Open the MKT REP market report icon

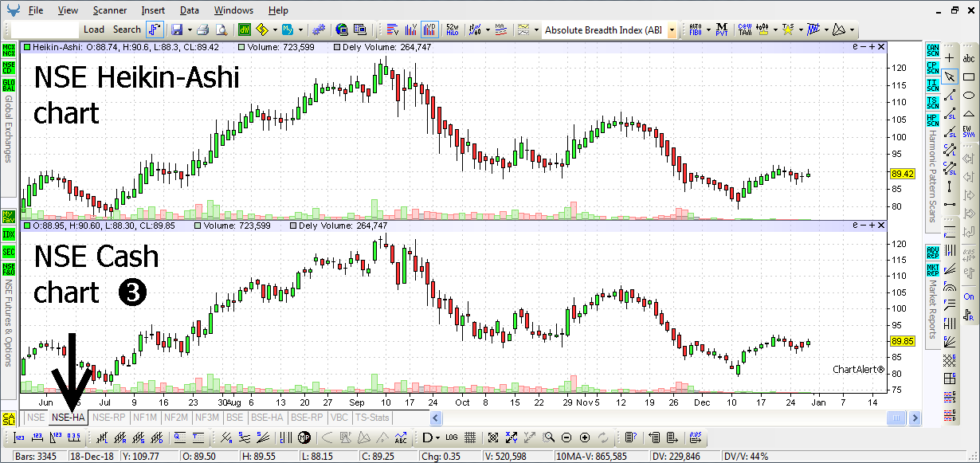(x=932, y=269)
